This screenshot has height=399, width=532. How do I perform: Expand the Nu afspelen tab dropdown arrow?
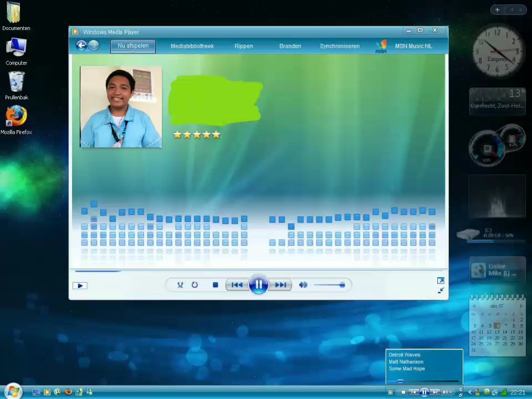tap(133, 52)
